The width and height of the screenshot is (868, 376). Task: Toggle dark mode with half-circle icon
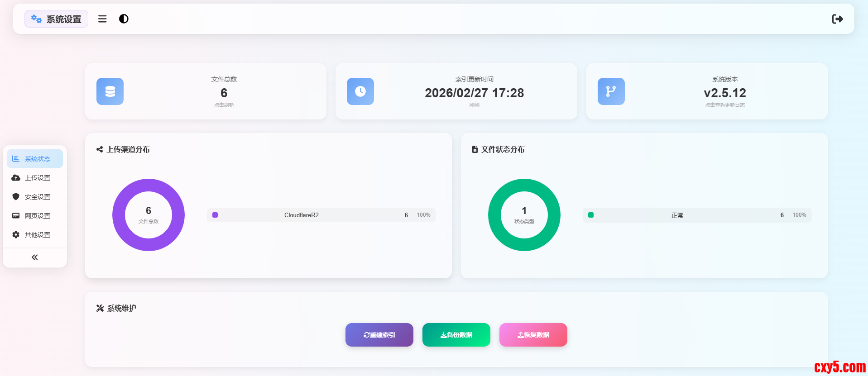pyautogui.click(x=124, y=19)
